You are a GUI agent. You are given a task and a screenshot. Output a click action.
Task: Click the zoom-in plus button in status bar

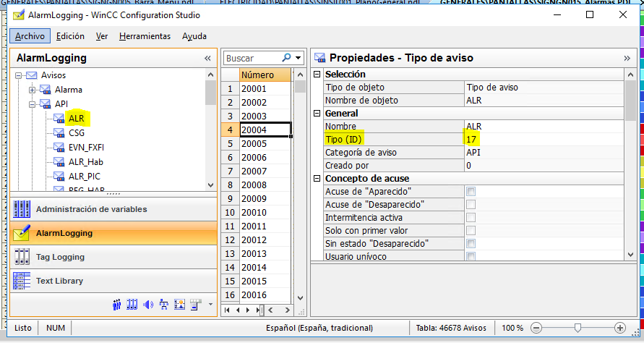(620, 328)
